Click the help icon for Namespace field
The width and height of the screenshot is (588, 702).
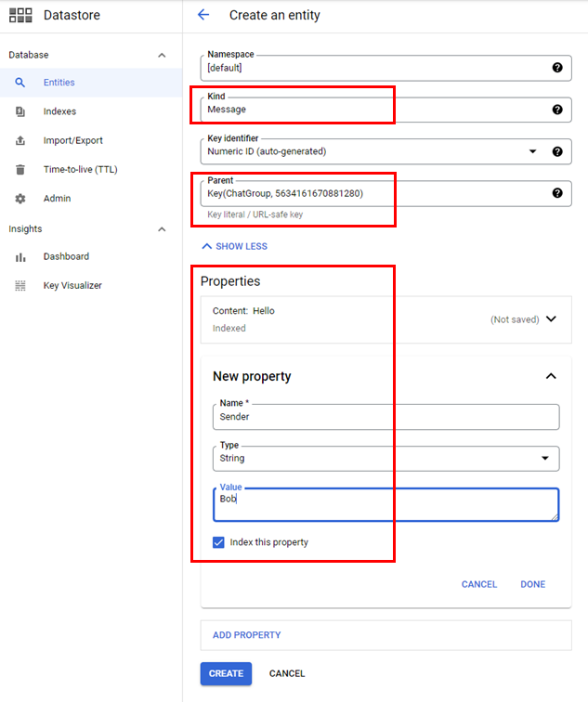[x=557, y=68]
